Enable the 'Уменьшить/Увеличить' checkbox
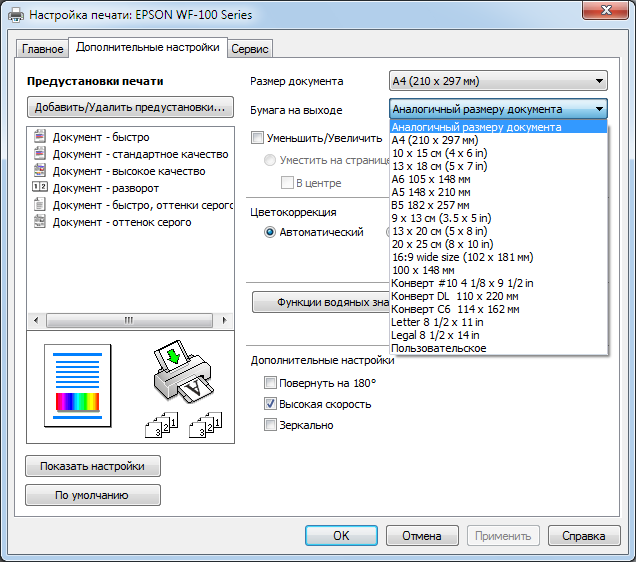Screen dimensions: 636x562 (x=257, y=138)
